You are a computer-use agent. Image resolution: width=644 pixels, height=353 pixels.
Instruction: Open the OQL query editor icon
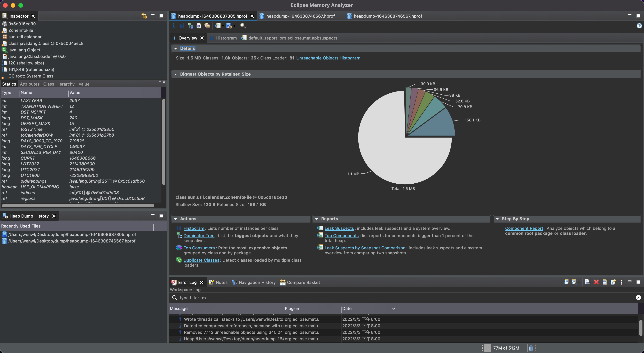click(199, 26)
